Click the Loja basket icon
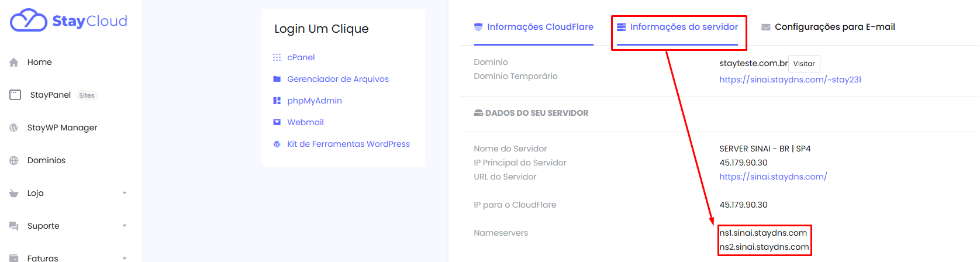This screenshot has width=980, height=262. point(14,194)
